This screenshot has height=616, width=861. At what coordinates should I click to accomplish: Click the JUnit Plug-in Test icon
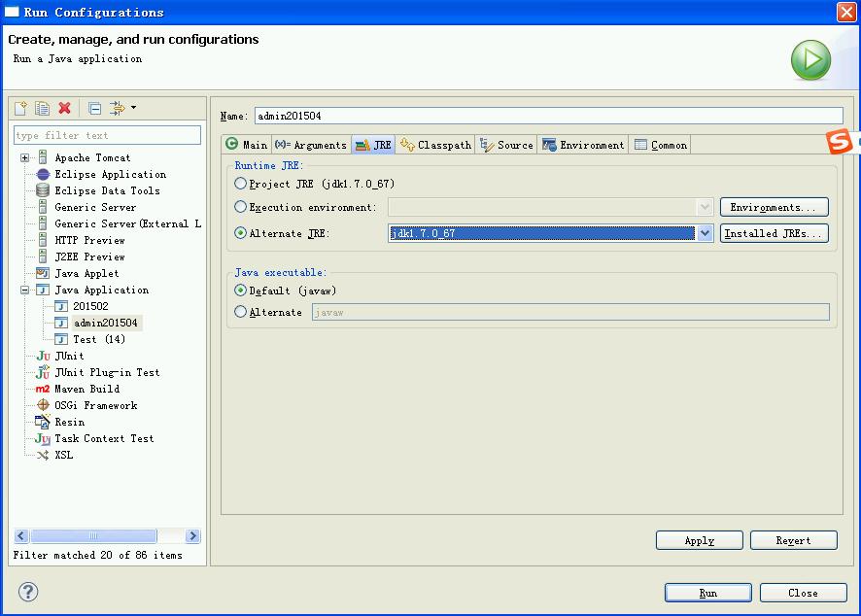tap(43, 372)
